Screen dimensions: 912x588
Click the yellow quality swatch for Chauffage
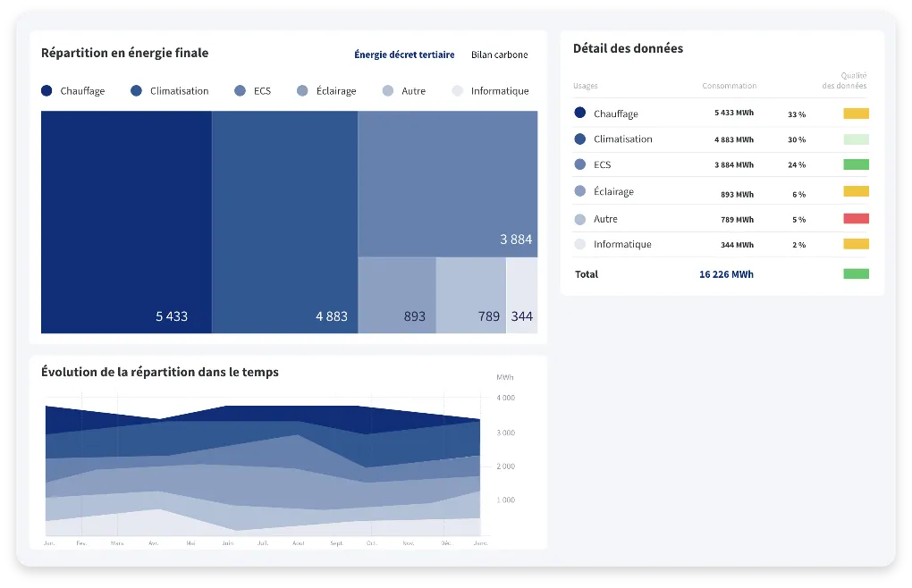[x=856, y=113]
